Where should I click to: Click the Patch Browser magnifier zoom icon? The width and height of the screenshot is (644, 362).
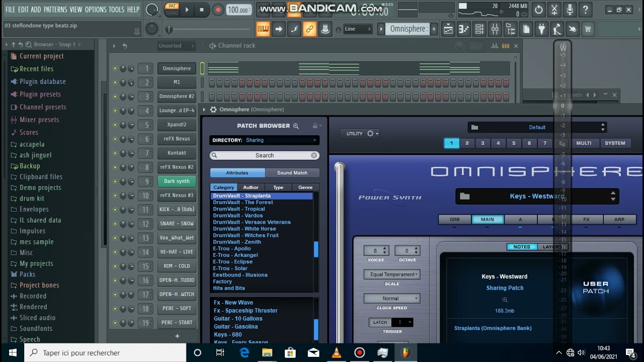pos(296,126)
